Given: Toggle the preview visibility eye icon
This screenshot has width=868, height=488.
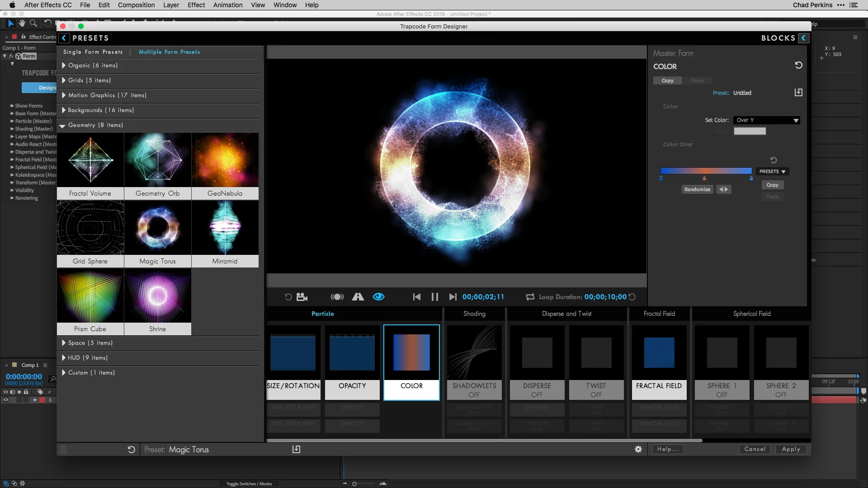Looking at the screenshot, I should coord(378,297).
